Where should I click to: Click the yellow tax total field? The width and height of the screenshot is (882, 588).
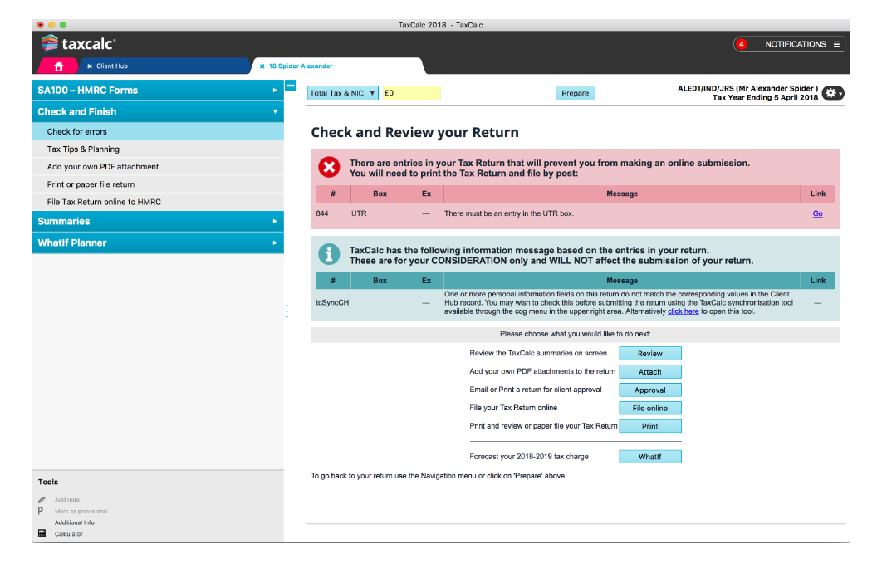coord(410,93)
